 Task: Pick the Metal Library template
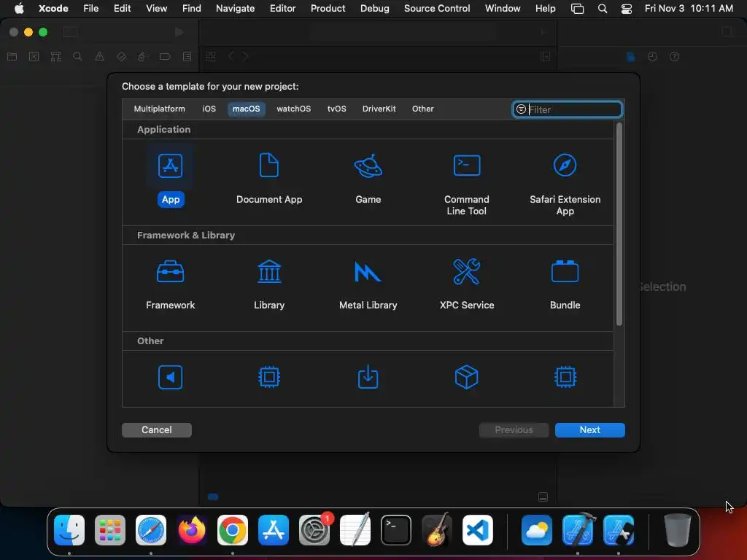coord(368,285)
